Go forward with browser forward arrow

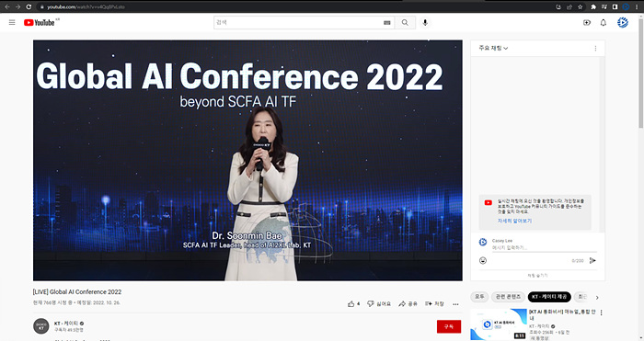17,6
